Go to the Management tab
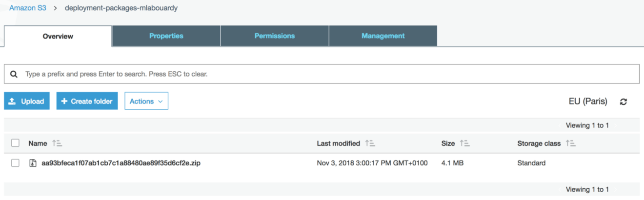 pos(383,36)
